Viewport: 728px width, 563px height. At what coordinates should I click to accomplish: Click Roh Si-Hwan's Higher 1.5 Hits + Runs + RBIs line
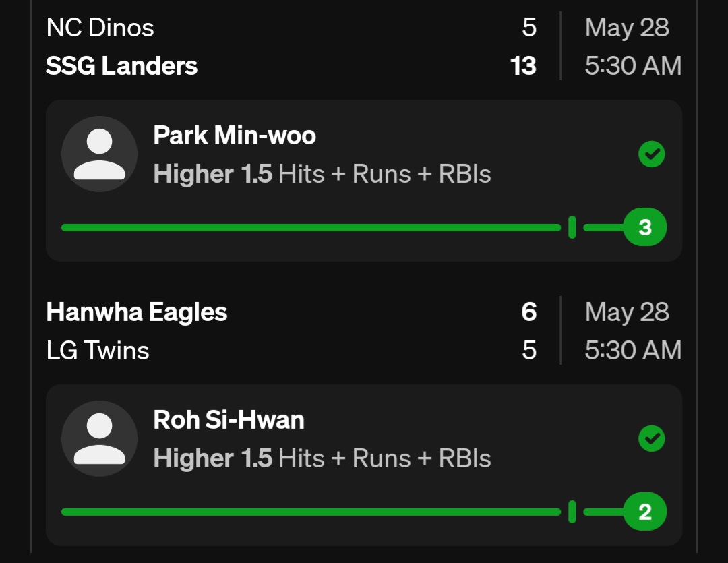322,458
